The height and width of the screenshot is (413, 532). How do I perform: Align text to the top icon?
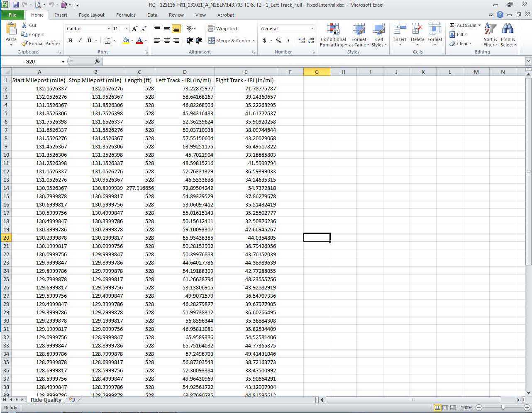[157, 29]
